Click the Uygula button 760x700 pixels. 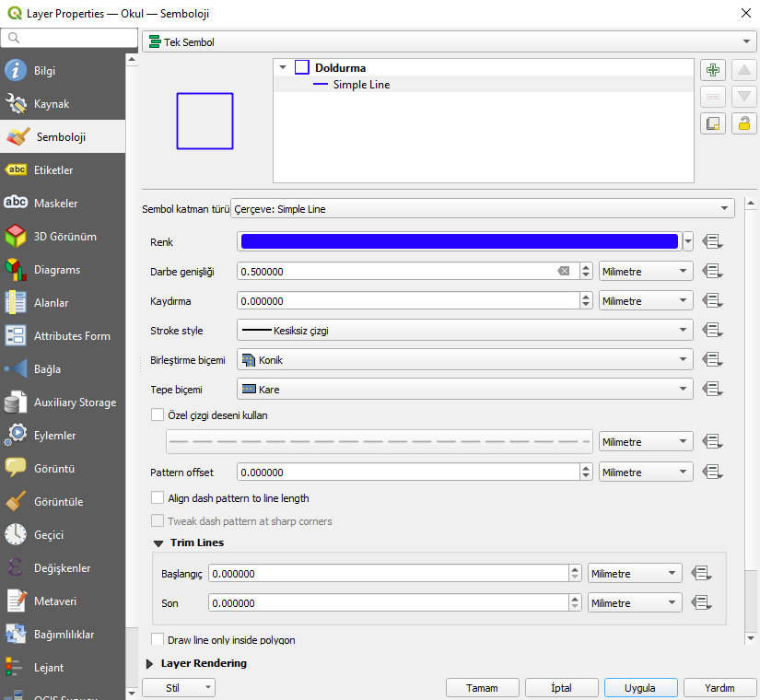point(640,688)
